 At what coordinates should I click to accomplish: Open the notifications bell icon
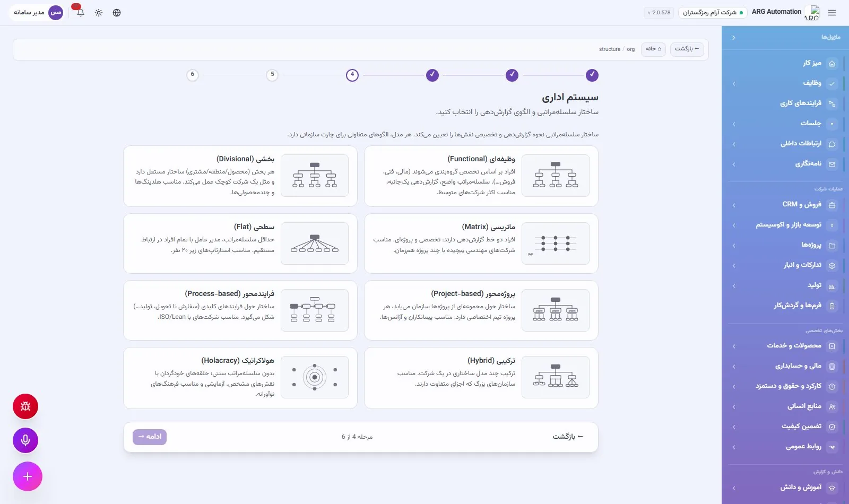click(x=81, y=13)
